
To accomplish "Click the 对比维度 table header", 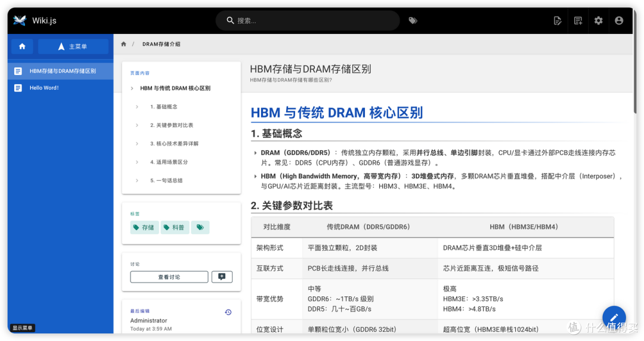I will pyautogui.click(x=277, y=227).
